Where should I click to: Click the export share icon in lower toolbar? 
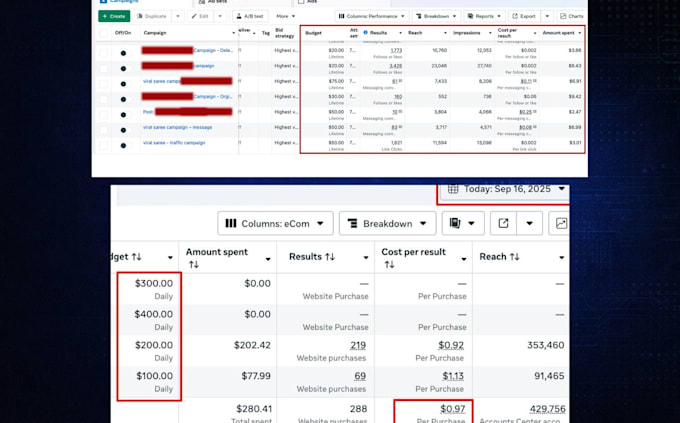[x=503, y=223]
